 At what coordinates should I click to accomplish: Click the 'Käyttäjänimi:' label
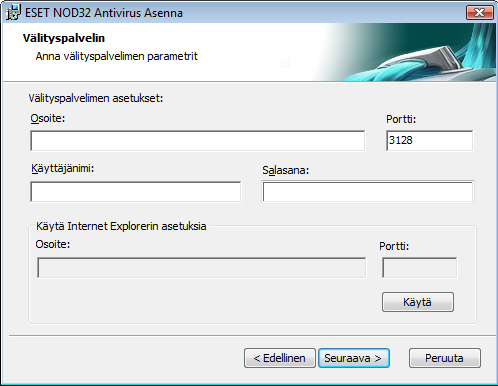click(x=63, y=169)
